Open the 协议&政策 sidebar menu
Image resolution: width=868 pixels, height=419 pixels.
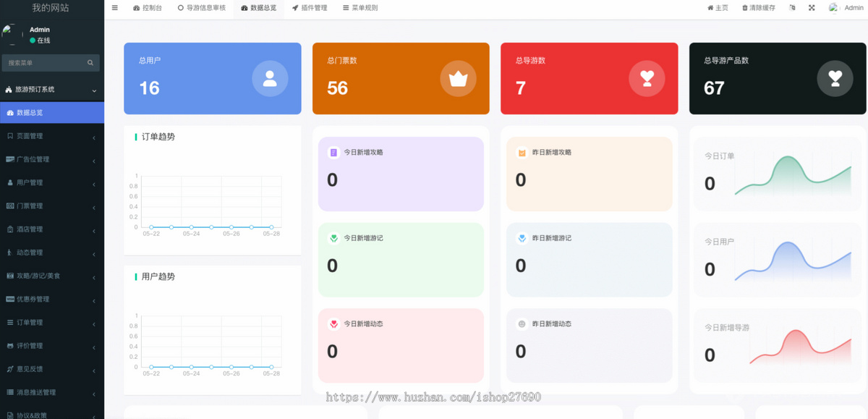tap(52, 413)
